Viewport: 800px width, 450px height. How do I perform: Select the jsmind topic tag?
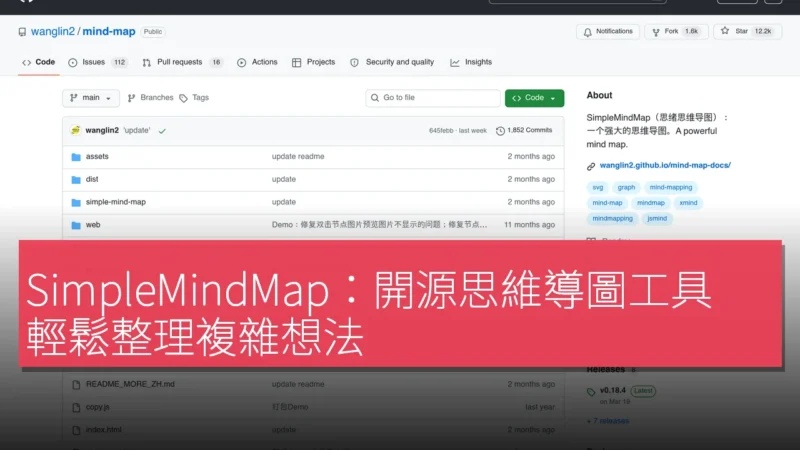tap(657, 218)
